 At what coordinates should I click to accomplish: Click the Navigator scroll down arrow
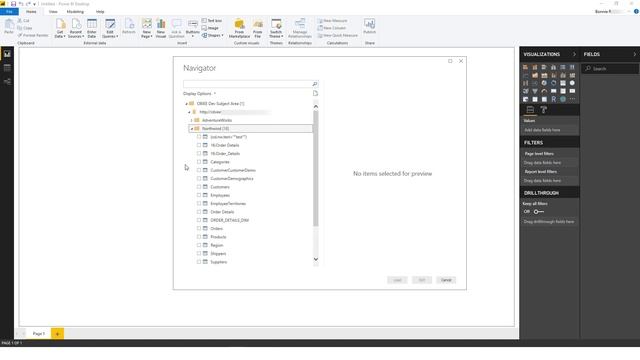(x=316, y=259)
